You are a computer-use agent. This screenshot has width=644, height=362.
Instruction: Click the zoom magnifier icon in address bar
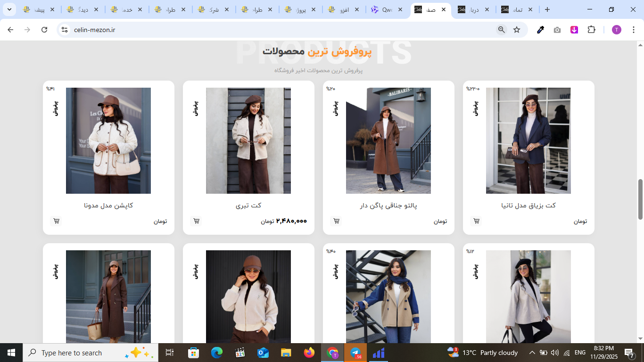(502, 30)
